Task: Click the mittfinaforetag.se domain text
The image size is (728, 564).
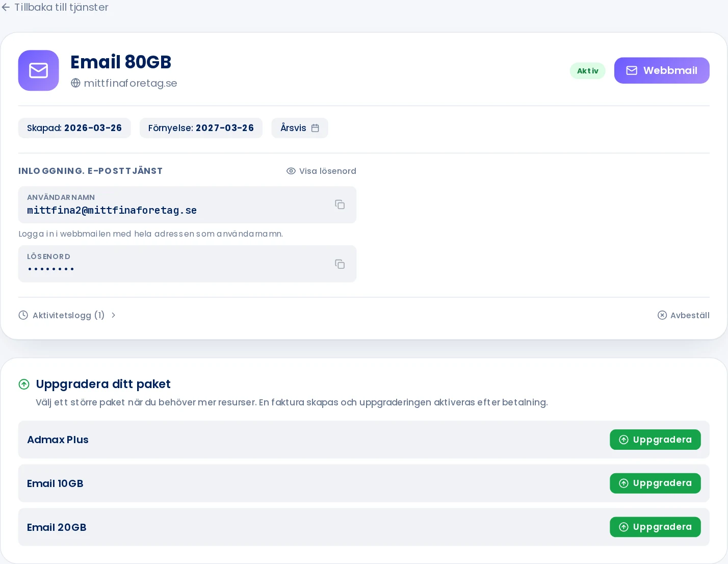Action: (131, 83)
